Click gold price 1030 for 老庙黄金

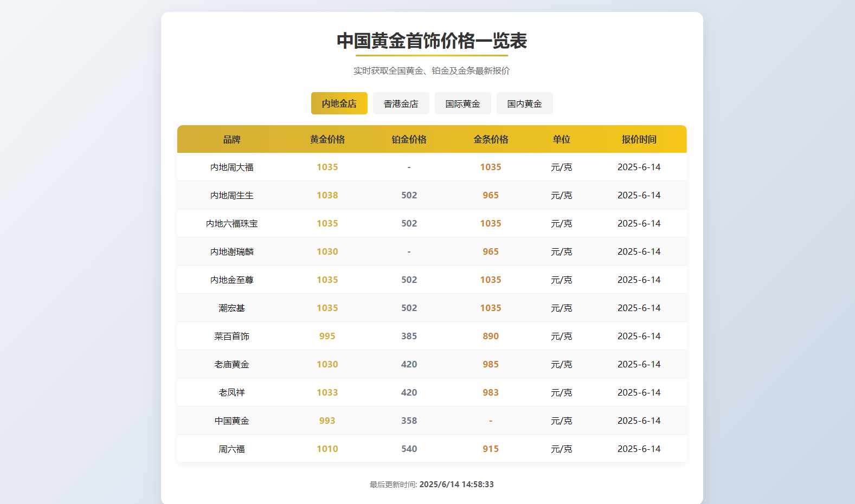(x=327, y=364)
